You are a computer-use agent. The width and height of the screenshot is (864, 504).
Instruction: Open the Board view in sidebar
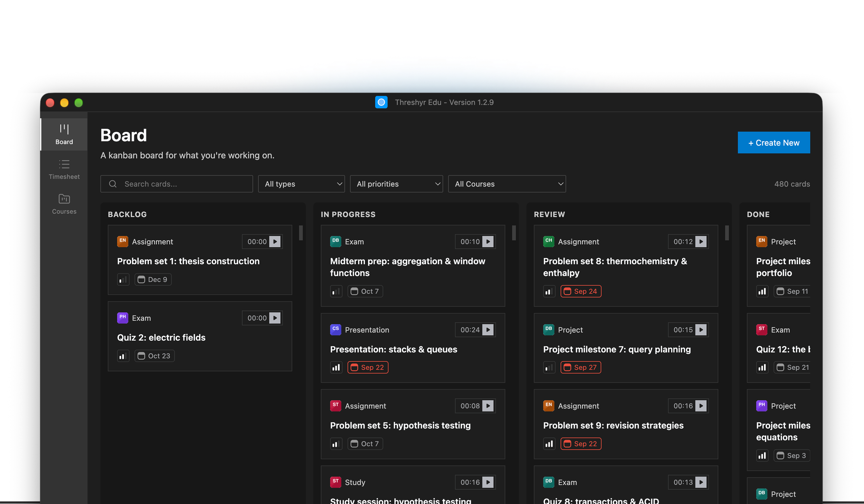click(64, 134)
